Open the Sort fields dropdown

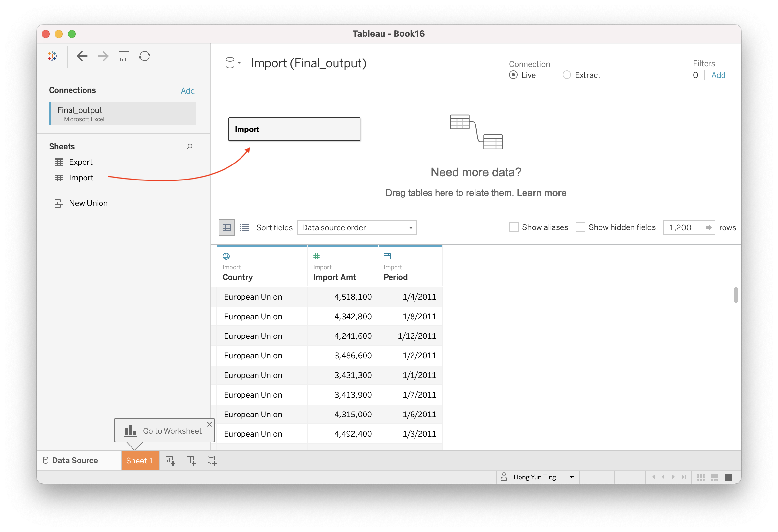356,228
